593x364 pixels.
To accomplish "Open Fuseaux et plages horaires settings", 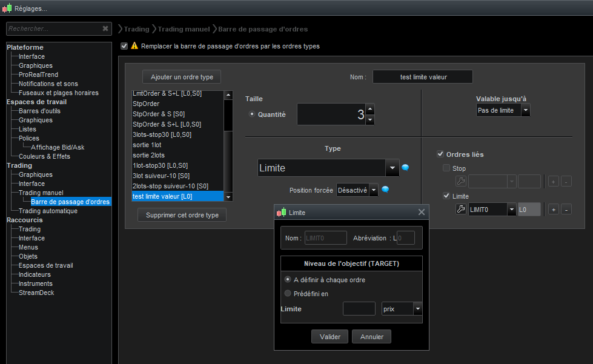I will (x=59, y=93).
